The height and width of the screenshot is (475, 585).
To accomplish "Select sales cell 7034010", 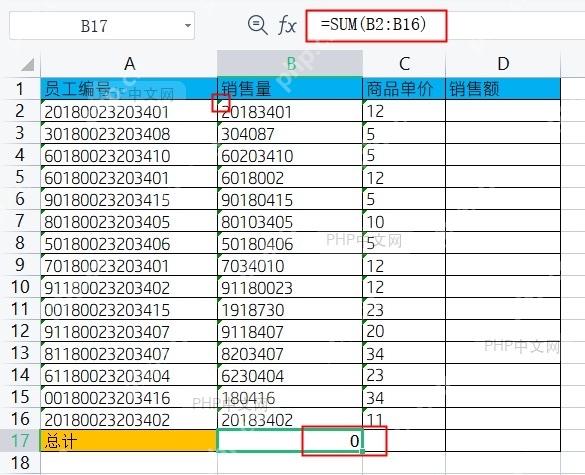I will [x=290, y=265].
